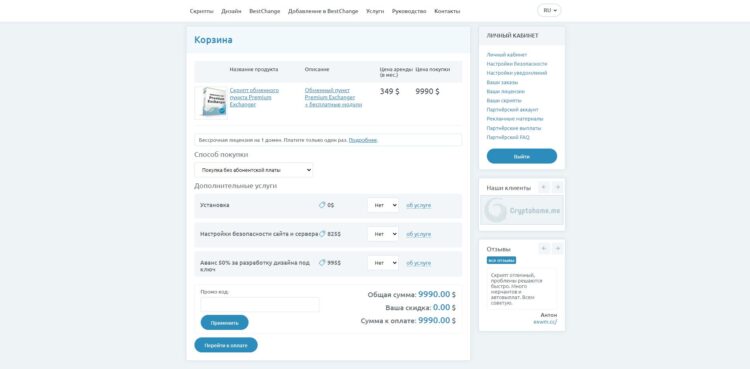Open the Premium Exchanger product name link
Screen dimensions: 750x369
pyautogui.click(x=254, y=97)
